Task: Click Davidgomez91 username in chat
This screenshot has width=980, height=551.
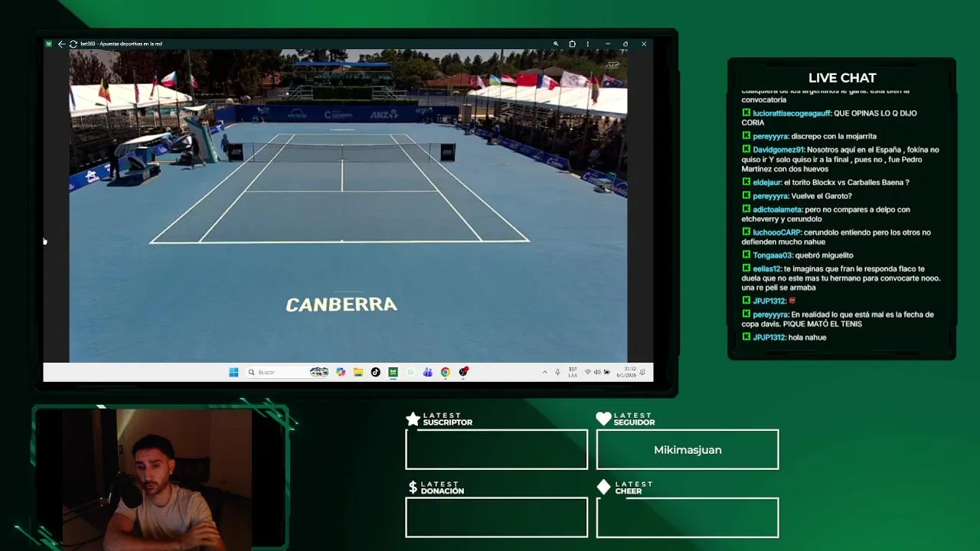Action: tap(779, 150)
